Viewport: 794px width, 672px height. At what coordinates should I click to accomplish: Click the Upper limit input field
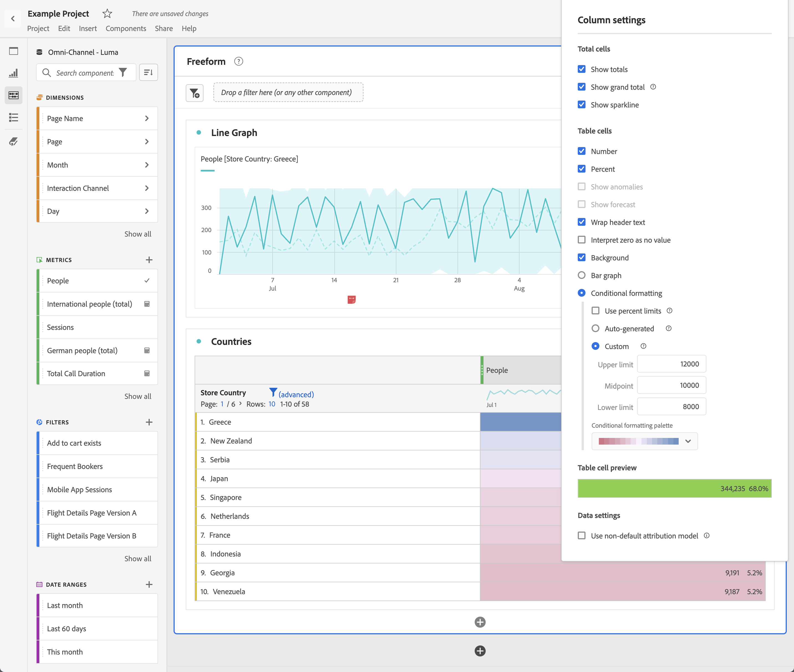tap(671, 364)
